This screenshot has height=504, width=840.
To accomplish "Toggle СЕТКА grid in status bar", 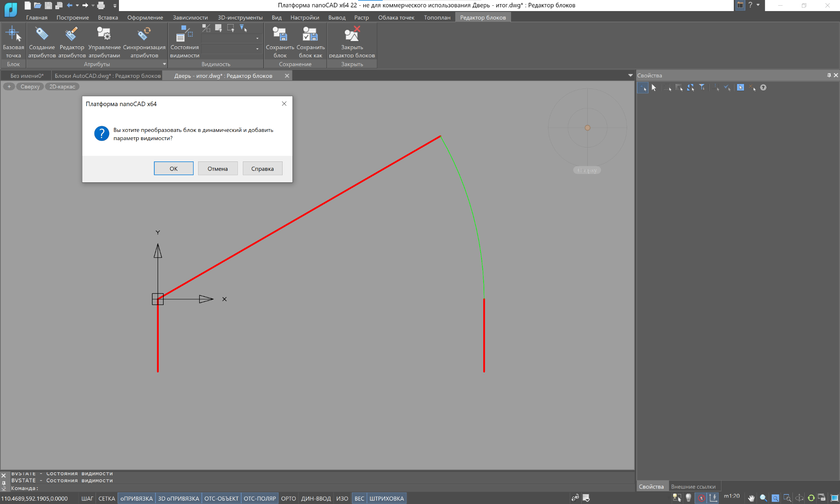I will pyautogui.click(x=107, y=498).
